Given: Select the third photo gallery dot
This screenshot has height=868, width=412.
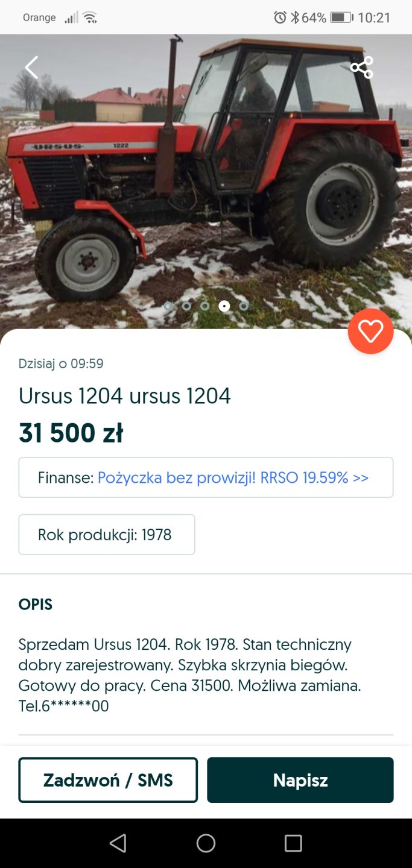Looking at the screenshot, I should pyautogui.click(x=205, y=306).
